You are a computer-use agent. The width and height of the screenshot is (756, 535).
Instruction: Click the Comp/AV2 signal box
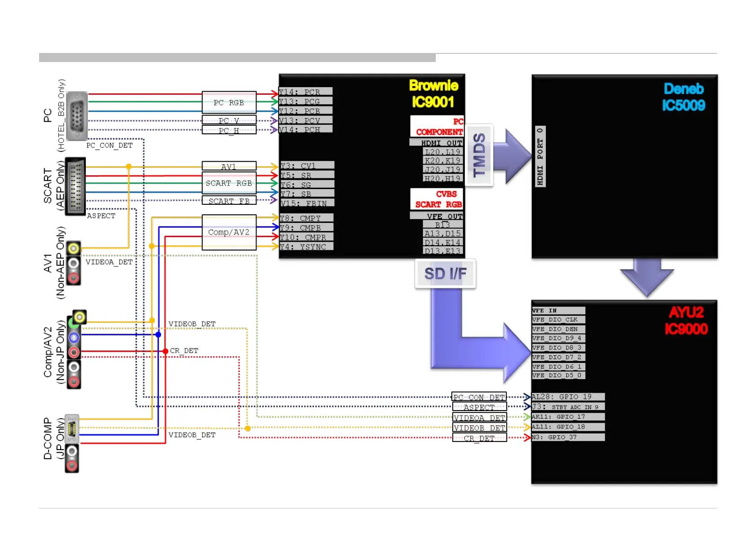click(229, 232)
